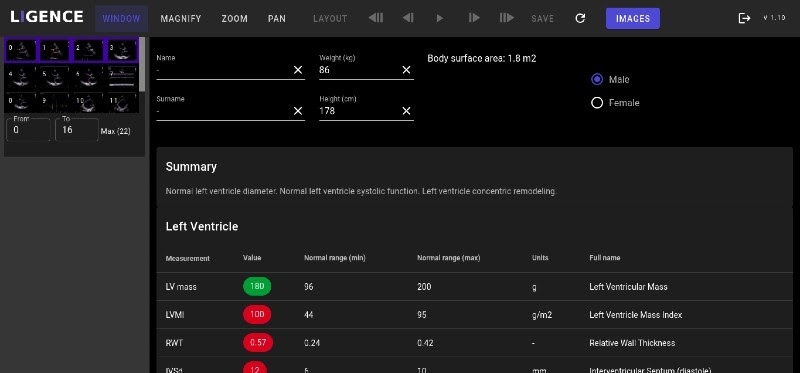Open echo thumbnail numbered 2
The height and width of the screenshot is (373, 800).
pyautogui.click(x=89, y=50)
